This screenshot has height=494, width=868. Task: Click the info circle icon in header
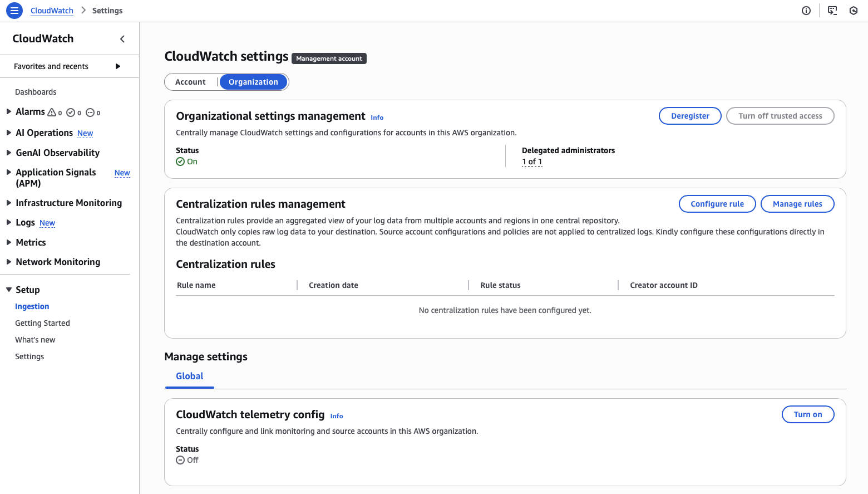806,11
